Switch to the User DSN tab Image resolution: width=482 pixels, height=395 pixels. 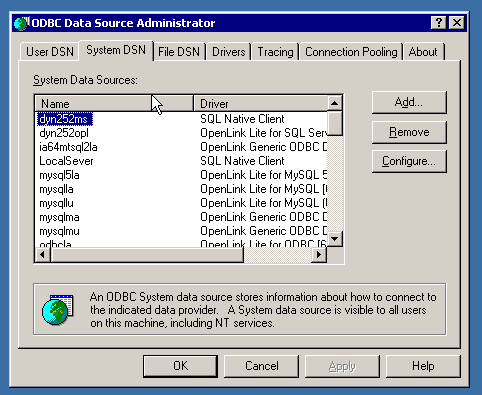click(50, 52)
